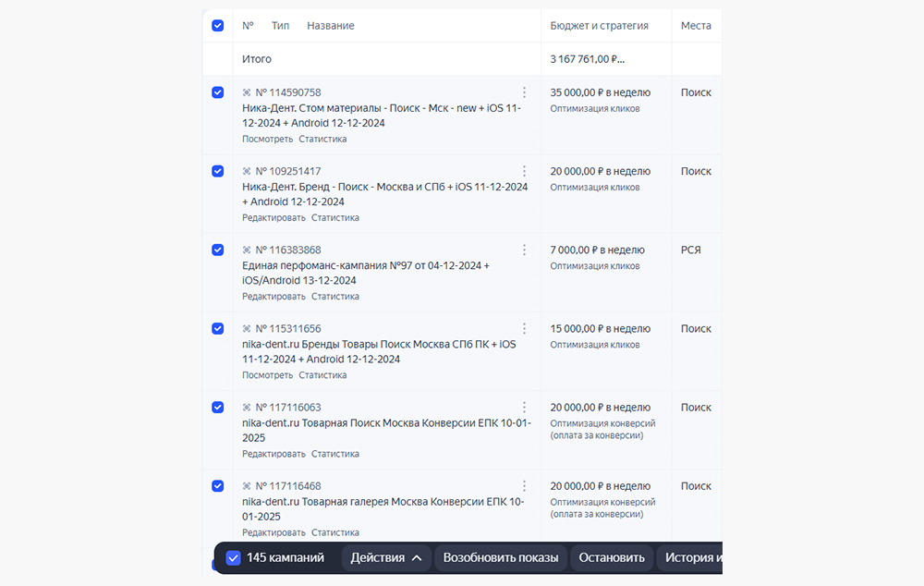924x586 pixels.
Task: Uncheck campaign № 117116468
Action: point(217,486)
